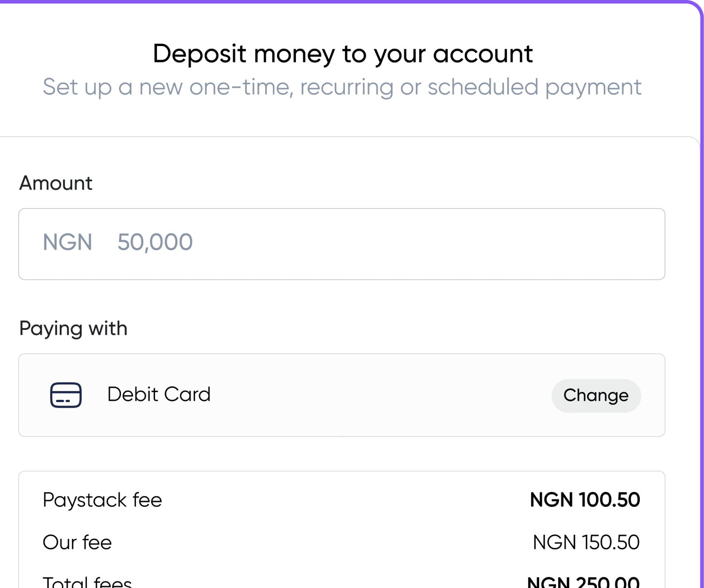Click the Paying with label
Image resolution: width=704 pixels, height=588 pixels.
tap(73, 329)
